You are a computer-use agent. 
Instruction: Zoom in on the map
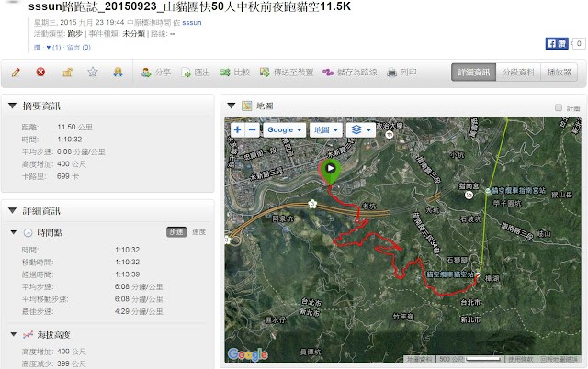tap(237, 130)
